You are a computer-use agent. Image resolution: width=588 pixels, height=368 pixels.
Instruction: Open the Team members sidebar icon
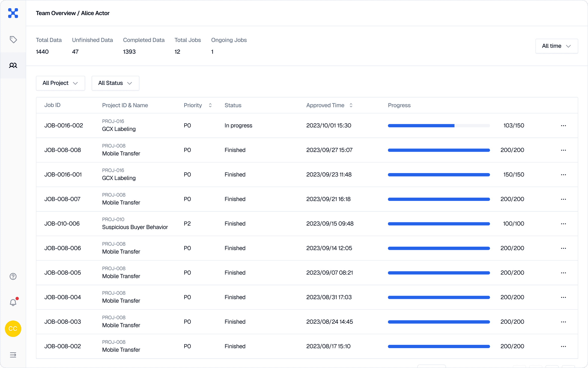pyautogui.click(x=13, y=65)
